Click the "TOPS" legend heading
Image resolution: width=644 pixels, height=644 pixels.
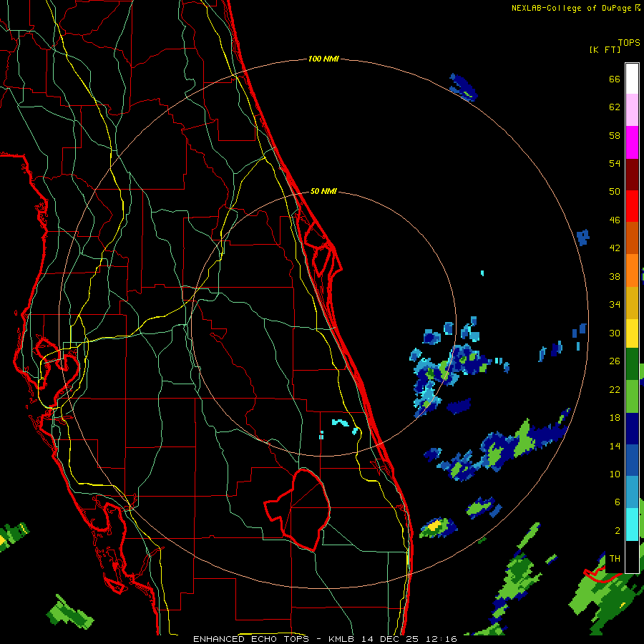click(629, 43)
